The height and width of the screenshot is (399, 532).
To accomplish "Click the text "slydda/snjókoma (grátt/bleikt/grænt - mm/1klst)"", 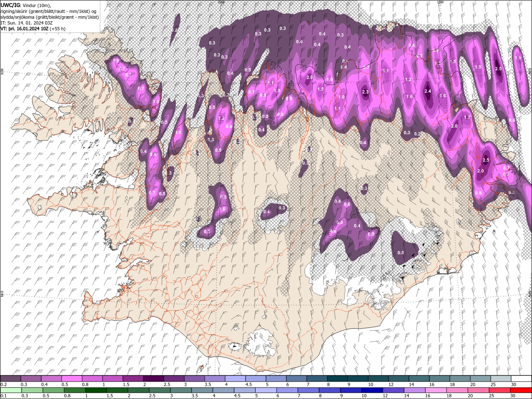I will click(50, 17).
